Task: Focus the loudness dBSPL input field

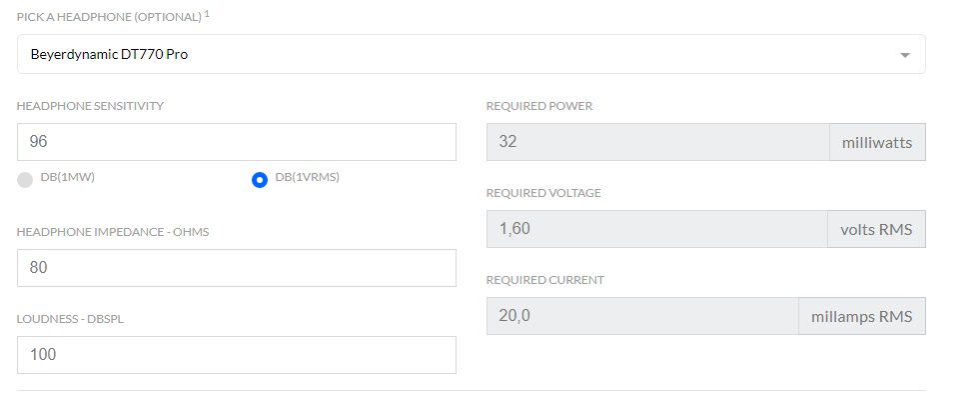Action: (x=236, y=355)
